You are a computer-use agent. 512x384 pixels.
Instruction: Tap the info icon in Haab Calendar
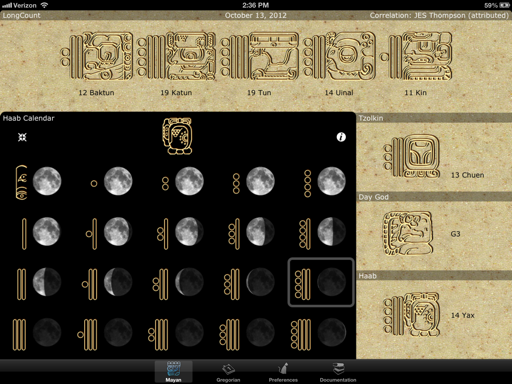coord(341,137)
